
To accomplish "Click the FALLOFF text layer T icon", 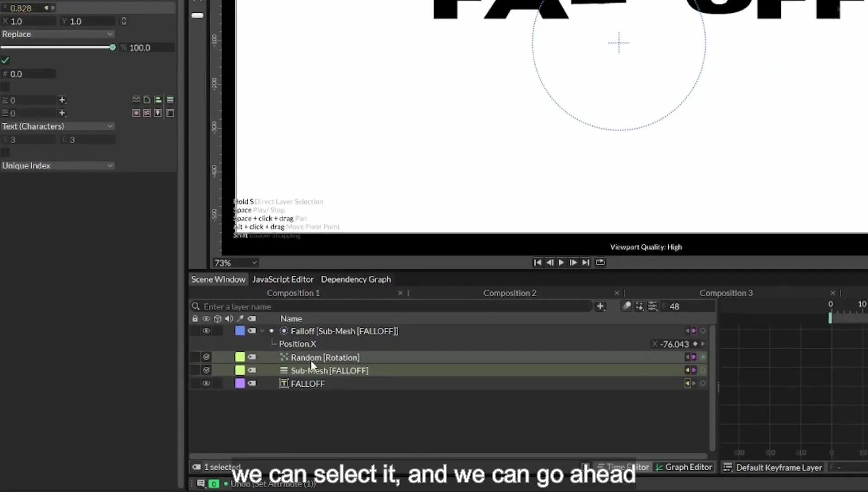I will (x=284, y=383).
